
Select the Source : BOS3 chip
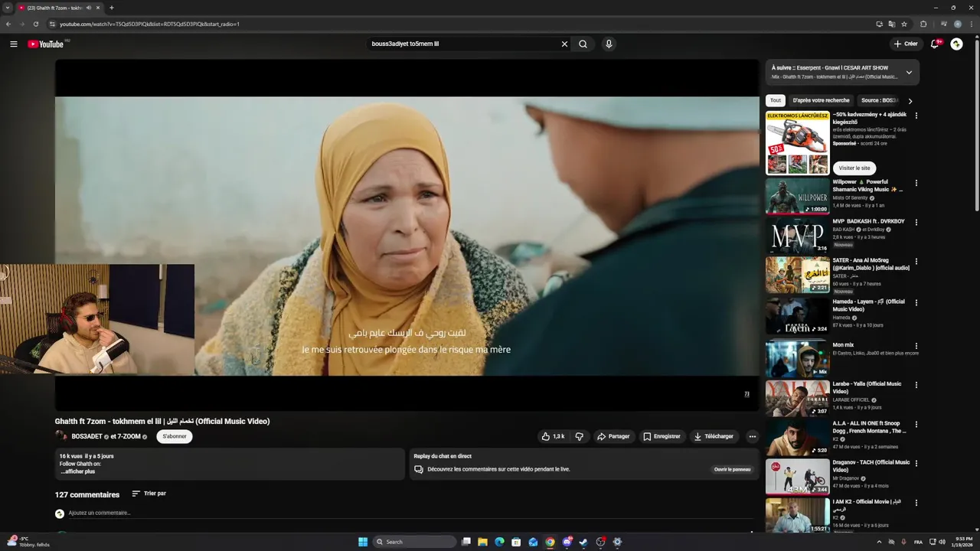[x=879, y=100]
